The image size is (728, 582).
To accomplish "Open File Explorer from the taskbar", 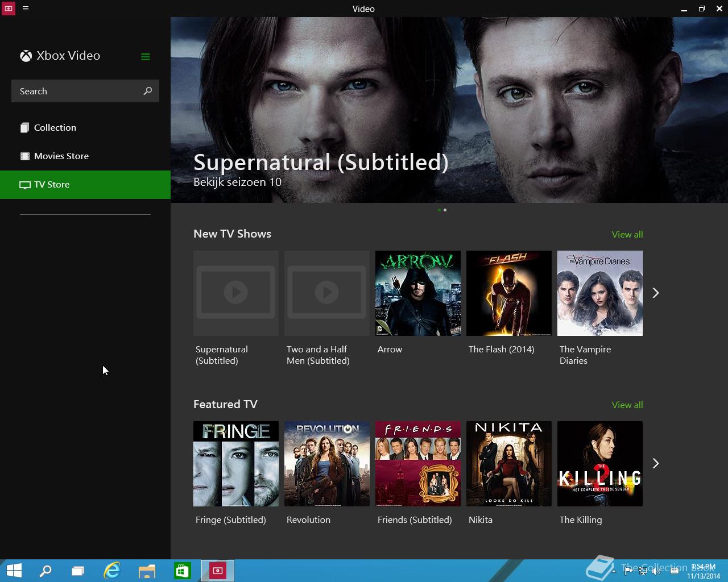I will pyautogui.click(x=147, y=571).
